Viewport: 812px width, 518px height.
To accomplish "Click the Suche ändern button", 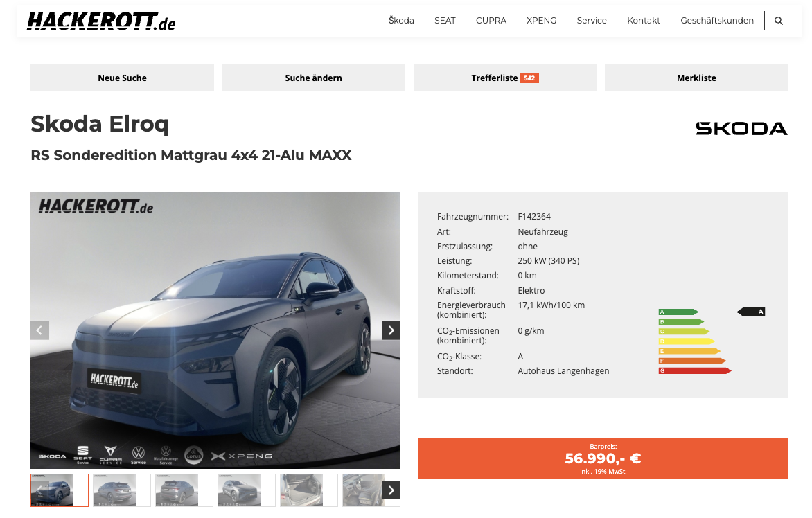I will [313, 78].
